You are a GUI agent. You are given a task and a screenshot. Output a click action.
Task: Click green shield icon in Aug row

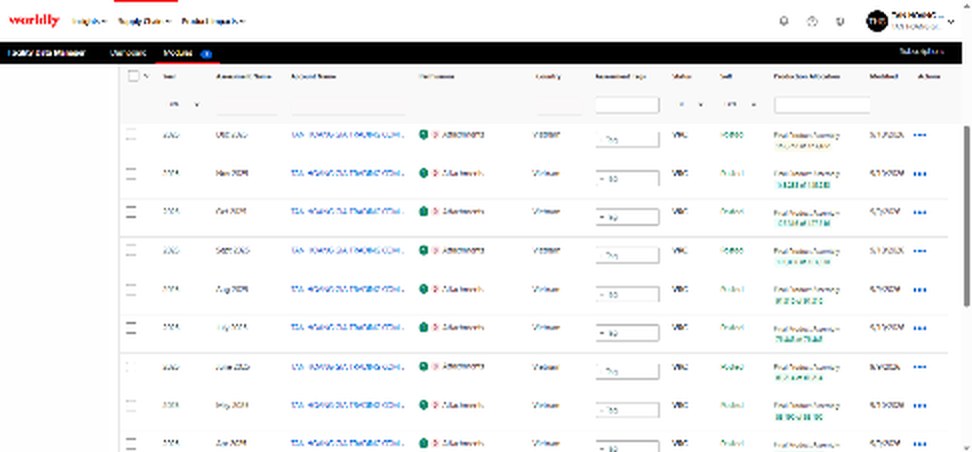point(423,289)
